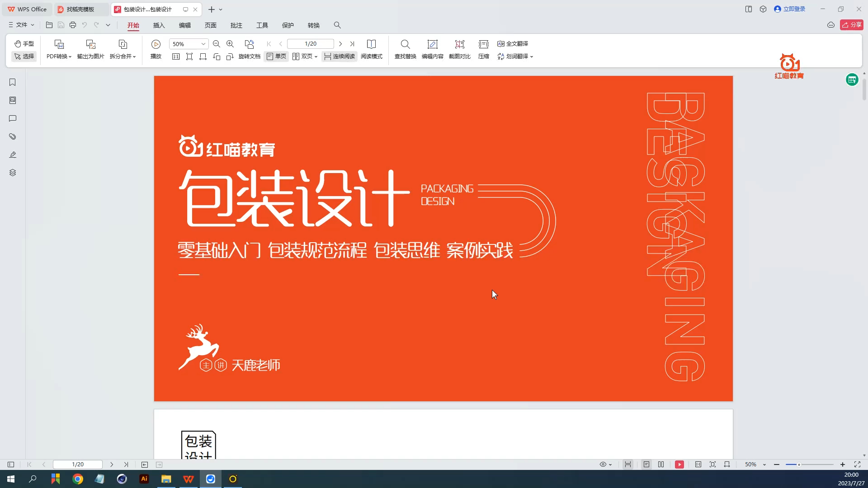The height and width of the screenshot is (488, 868).
Task: Toggle single page (单页) view
Action: pos(276,56)
